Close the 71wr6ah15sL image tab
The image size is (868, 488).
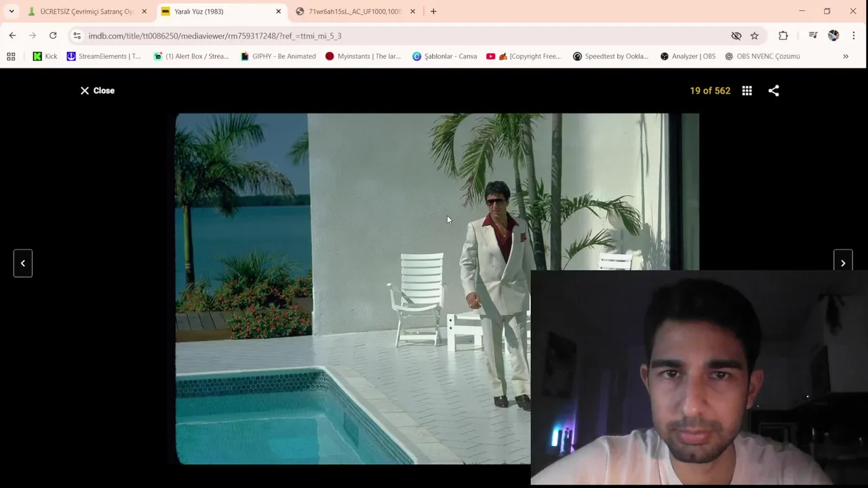click(412, 12)
